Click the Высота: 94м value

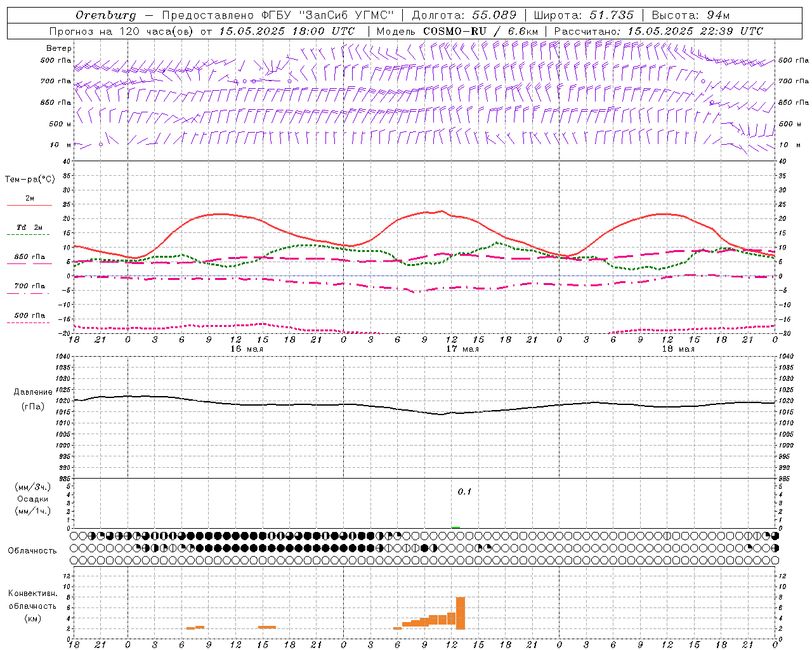[x=690, y=15]
